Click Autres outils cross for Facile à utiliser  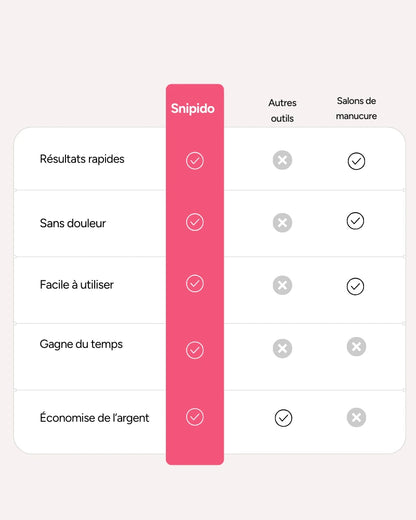282,285
